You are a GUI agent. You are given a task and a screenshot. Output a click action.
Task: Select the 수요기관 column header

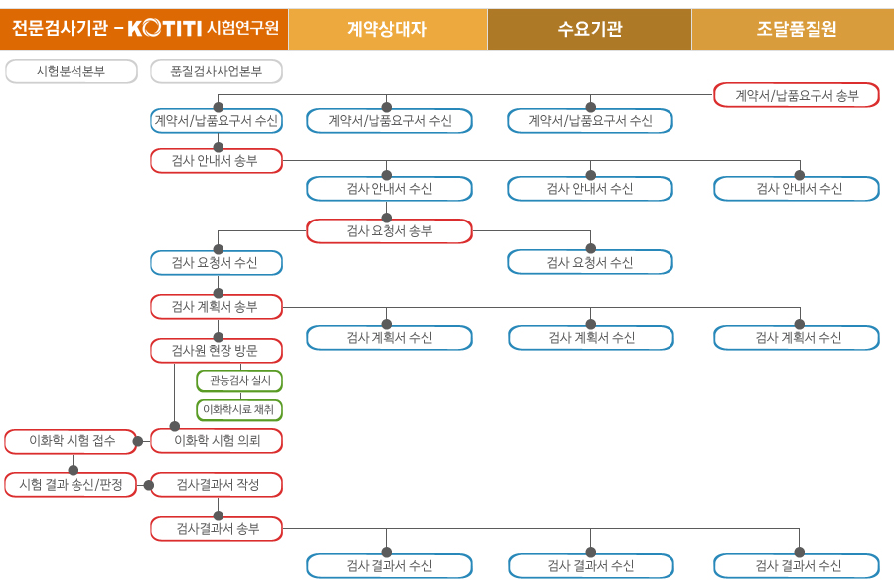589,29
